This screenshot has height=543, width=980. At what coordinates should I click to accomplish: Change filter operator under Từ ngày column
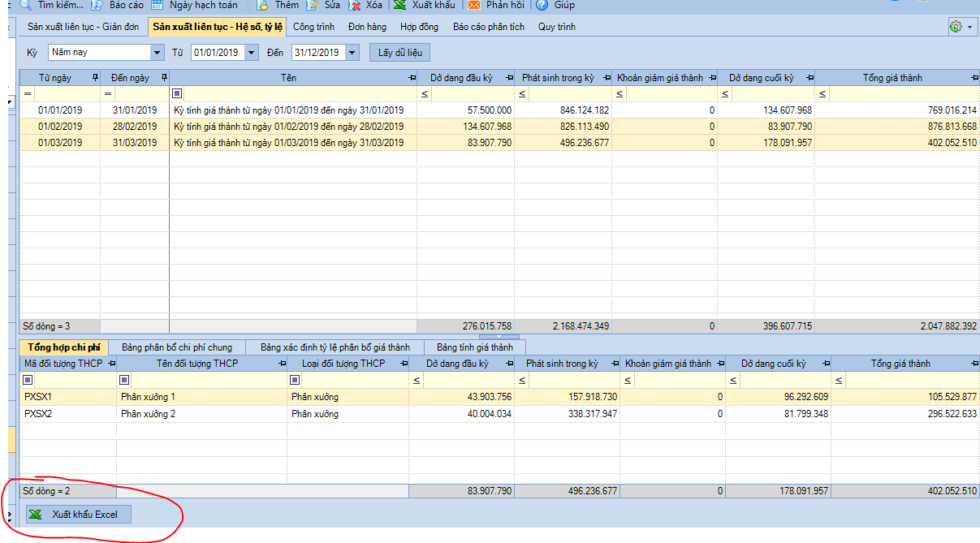(x=28, y=94)
